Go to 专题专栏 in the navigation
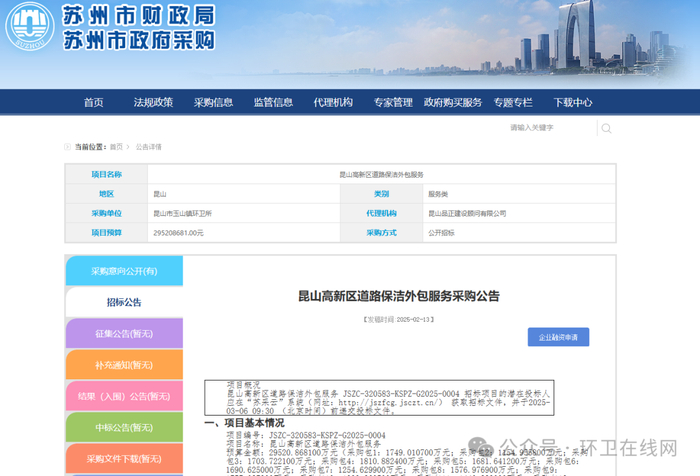 (x=513, y=102)
